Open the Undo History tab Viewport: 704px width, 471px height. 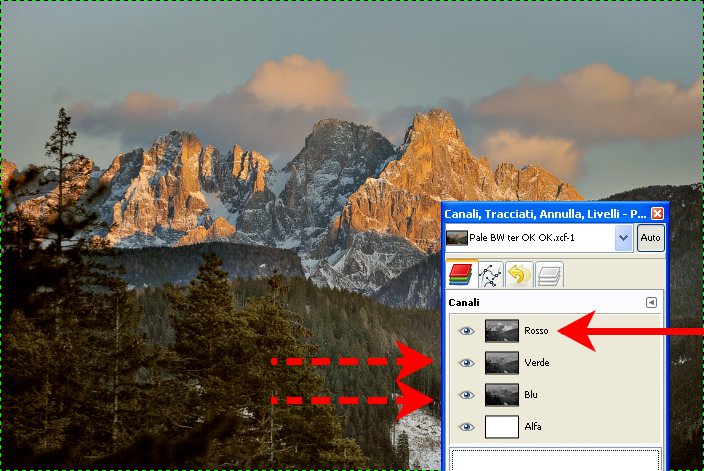[x=519, y=274]
